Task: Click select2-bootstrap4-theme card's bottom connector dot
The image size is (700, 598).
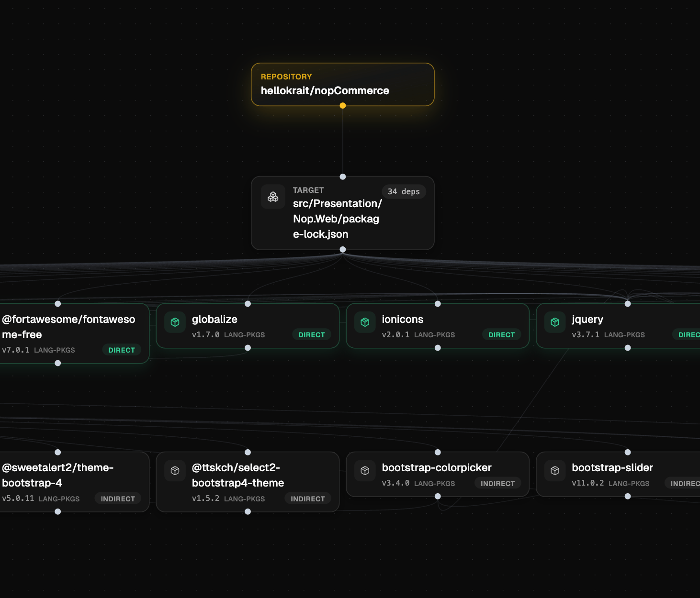Action: point(248,511)
